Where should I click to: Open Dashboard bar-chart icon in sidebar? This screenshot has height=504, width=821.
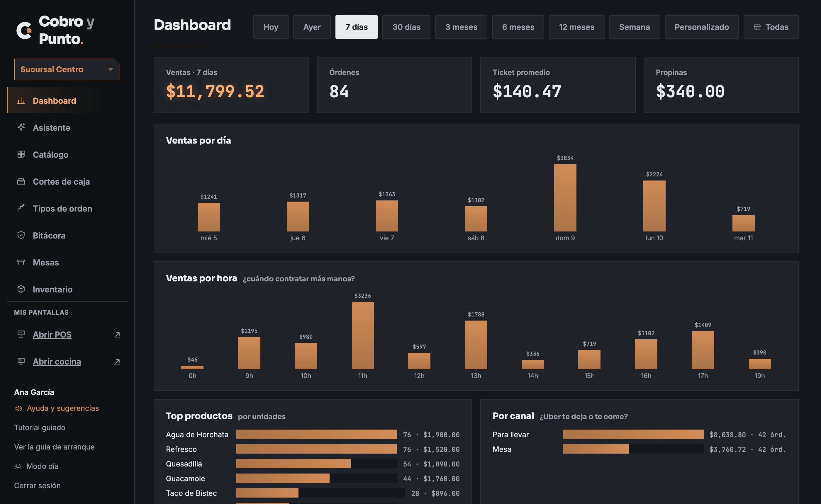tap(21, 101)
